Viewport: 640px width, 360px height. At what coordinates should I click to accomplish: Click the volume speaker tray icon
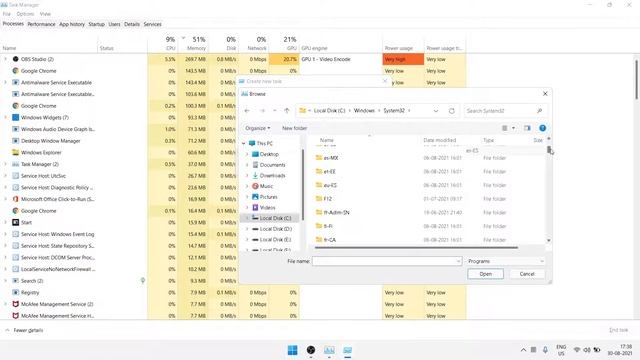[x=587, y=350]
